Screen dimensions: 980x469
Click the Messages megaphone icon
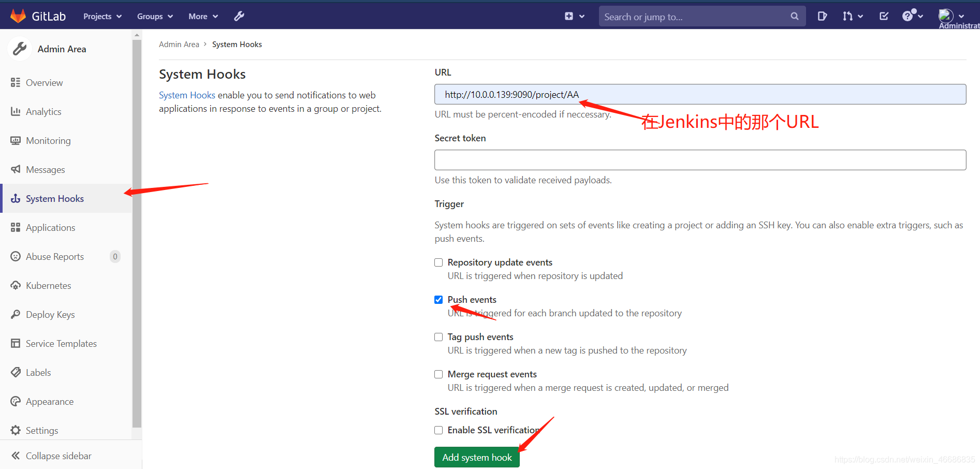pyautogui.click(x=16, y=169)
